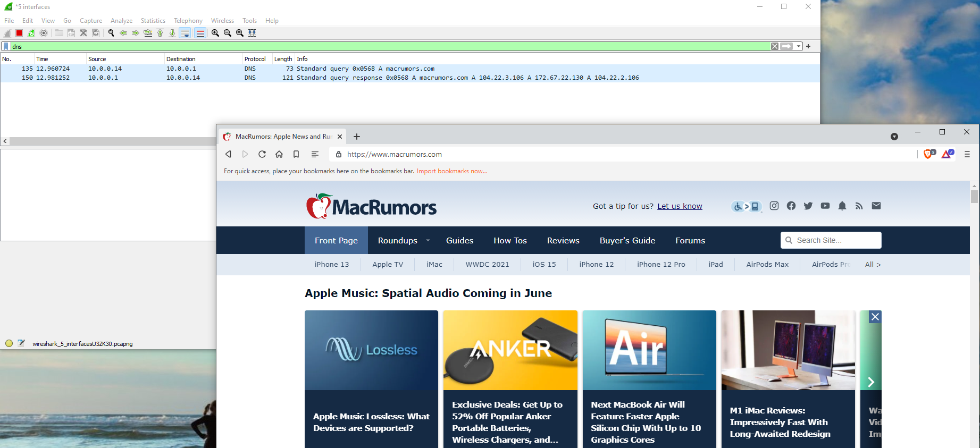Open MacRumors Instagram page
Screen dimensions: 980x448
(774, 206)
